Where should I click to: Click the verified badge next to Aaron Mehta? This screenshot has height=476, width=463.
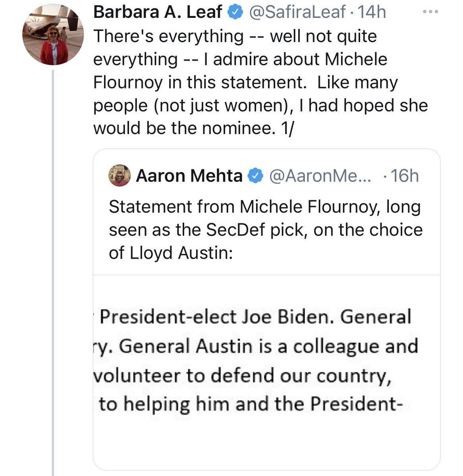(255, 176)
